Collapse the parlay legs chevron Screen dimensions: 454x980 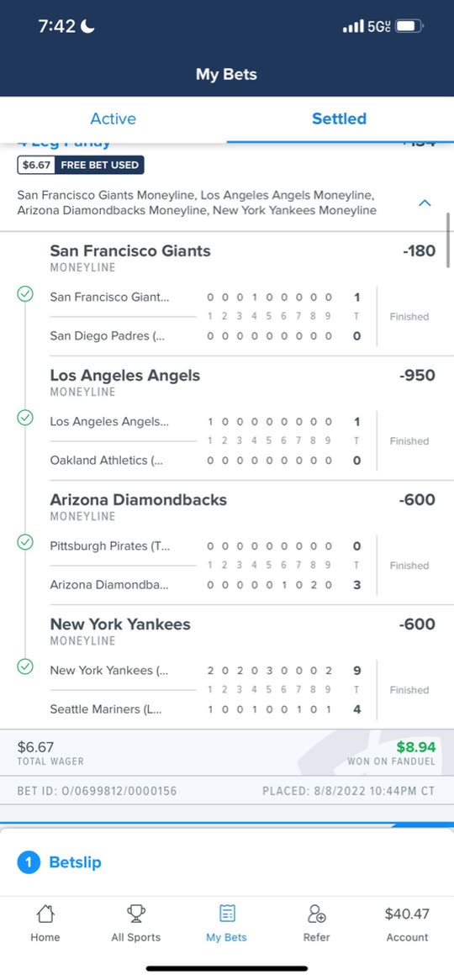click(425, 203)
